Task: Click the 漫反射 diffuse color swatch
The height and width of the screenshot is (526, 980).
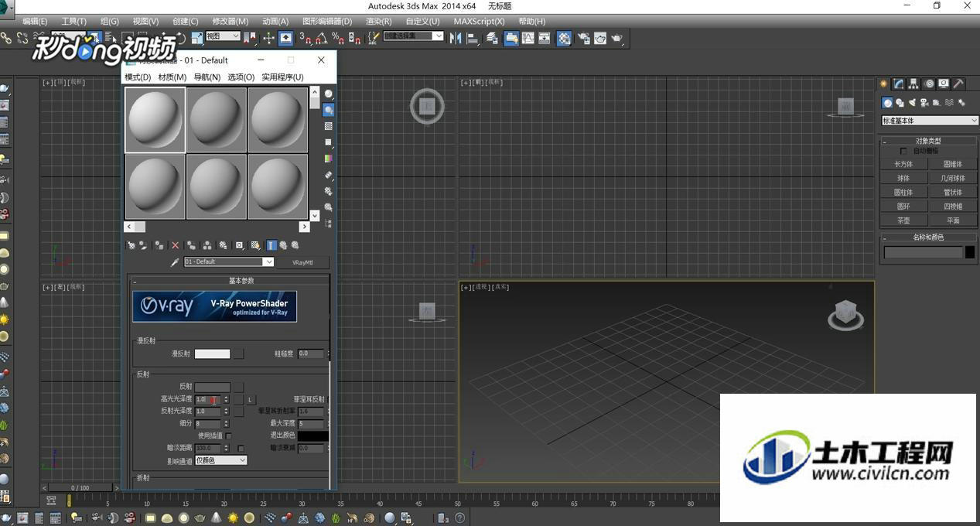Action: [x=212, y=354]
